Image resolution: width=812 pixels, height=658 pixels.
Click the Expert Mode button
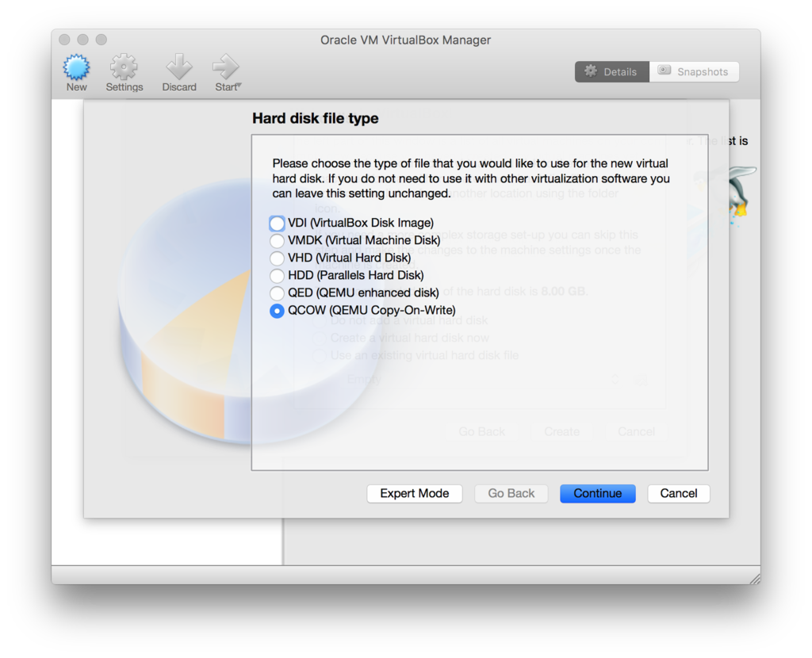point(414,493)
